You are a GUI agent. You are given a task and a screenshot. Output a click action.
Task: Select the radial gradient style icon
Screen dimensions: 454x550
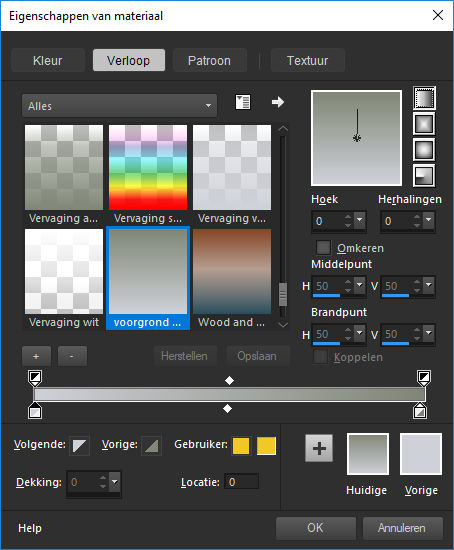pyautogui.click(x=424, y=176)
